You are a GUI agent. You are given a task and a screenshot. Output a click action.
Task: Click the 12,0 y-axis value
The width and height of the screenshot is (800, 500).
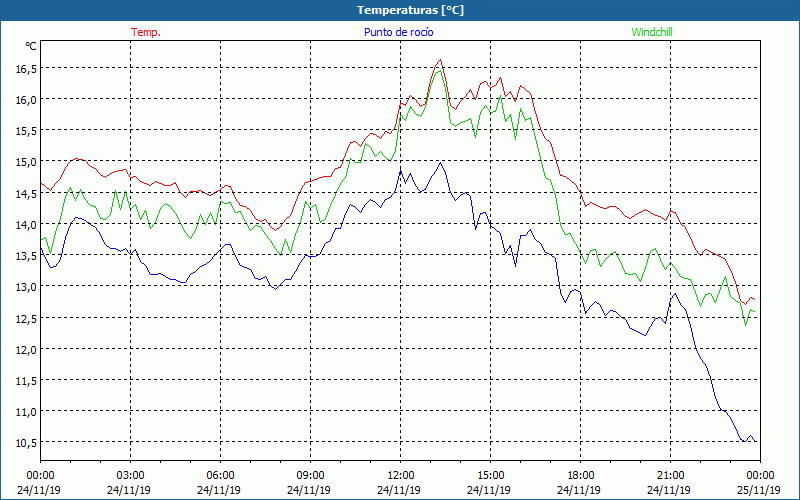26,349
